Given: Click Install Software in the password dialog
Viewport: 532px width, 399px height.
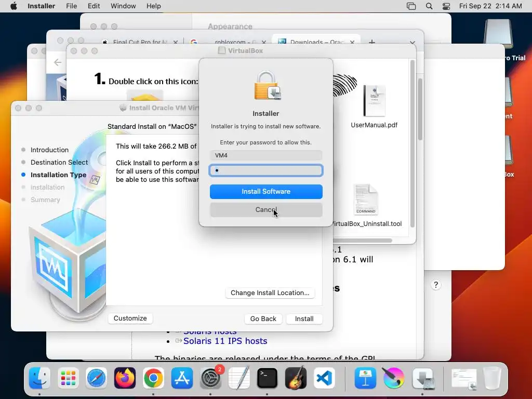Looking at the screenshot, I should 266,192.
